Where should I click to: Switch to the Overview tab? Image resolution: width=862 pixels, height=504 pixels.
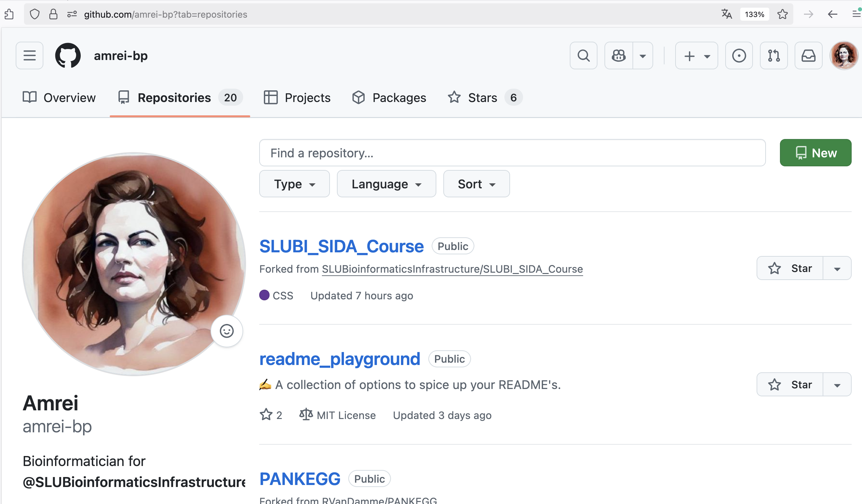(x=59, y=98)
